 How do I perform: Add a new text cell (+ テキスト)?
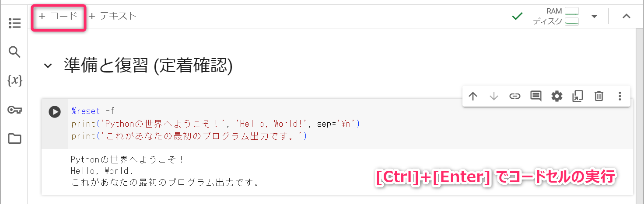pos(112,16)
